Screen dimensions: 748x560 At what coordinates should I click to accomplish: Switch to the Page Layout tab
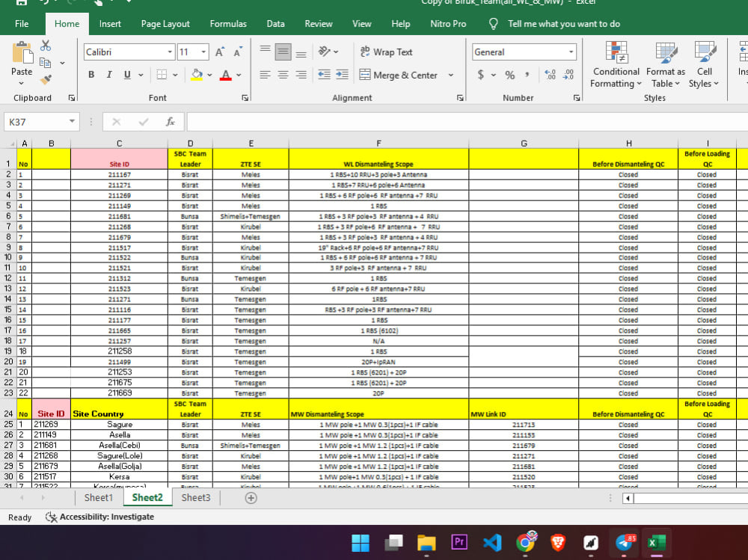[165, 24]
